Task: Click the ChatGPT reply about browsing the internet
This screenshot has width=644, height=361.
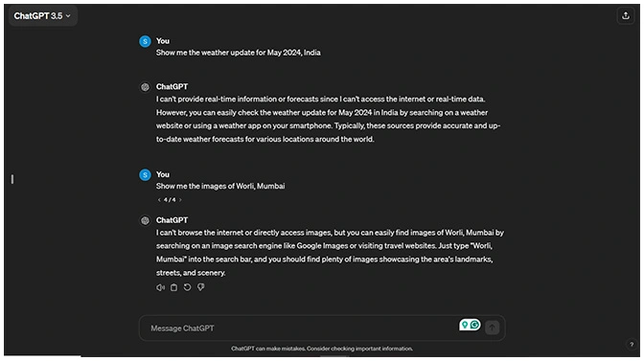Action: pyautogui.click(x=330, y=252)
